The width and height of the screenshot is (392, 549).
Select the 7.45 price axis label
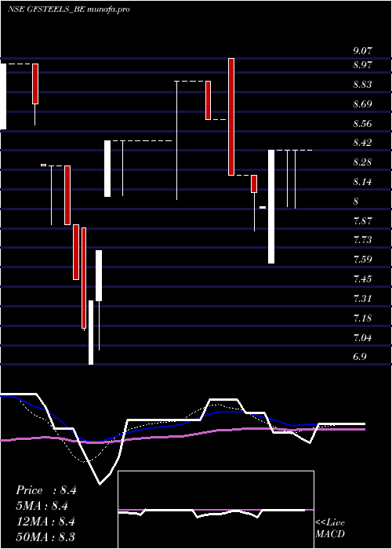pos(362,279)
